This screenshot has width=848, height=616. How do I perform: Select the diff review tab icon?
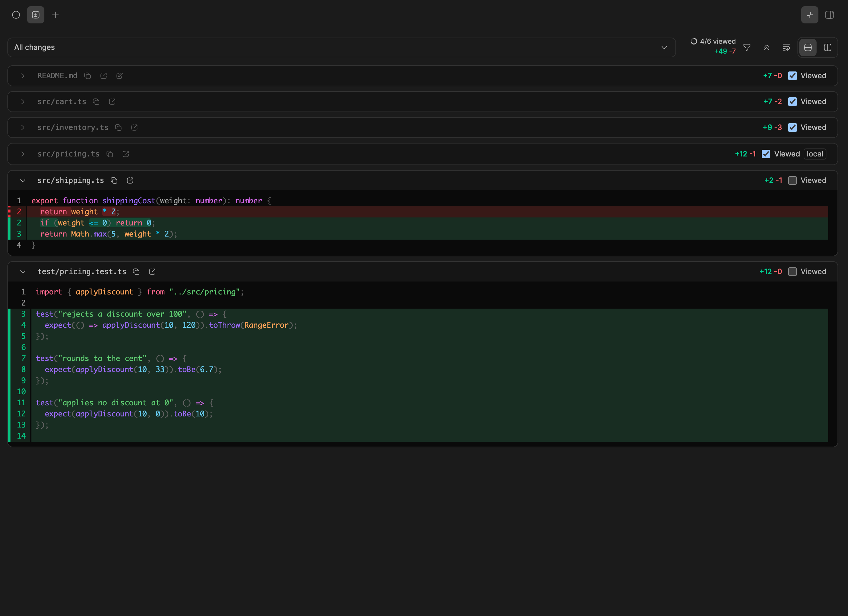(36, 15)
